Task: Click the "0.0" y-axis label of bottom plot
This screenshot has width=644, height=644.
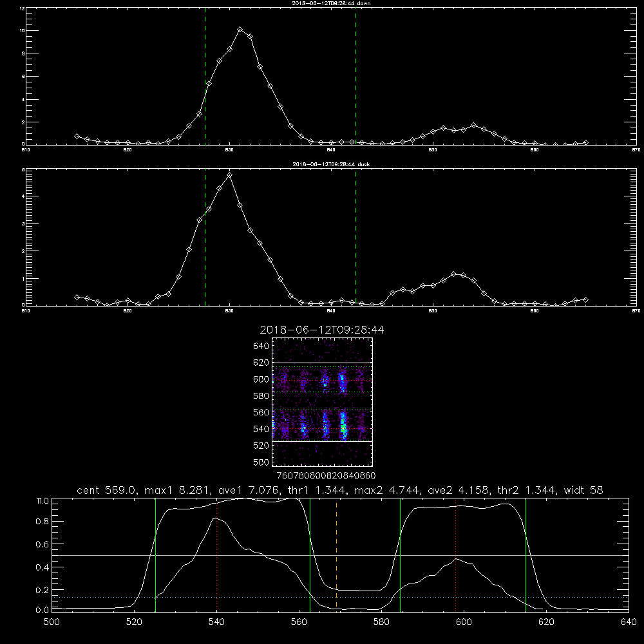Action: click(43, 610)
